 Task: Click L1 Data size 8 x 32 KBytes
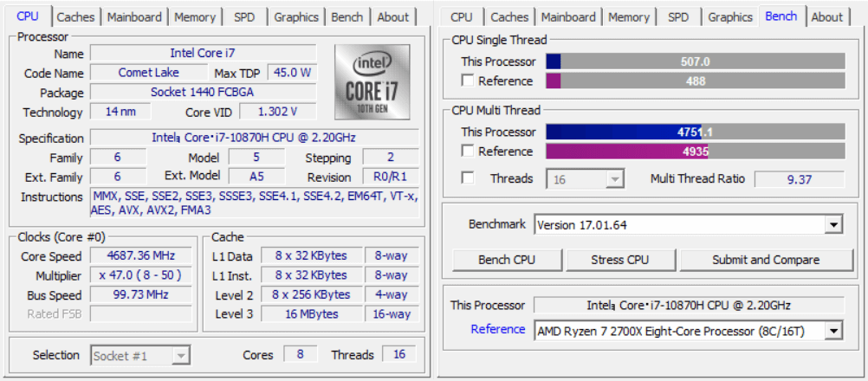tap(311, 255)
